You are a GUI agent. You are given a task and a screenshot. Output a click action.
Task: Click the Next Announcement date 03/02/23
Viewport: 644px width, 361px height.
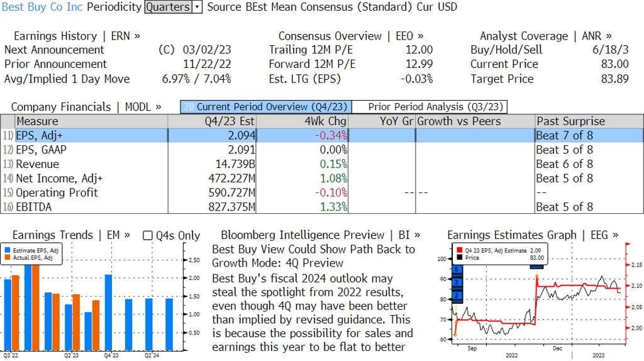coord(207,50)
